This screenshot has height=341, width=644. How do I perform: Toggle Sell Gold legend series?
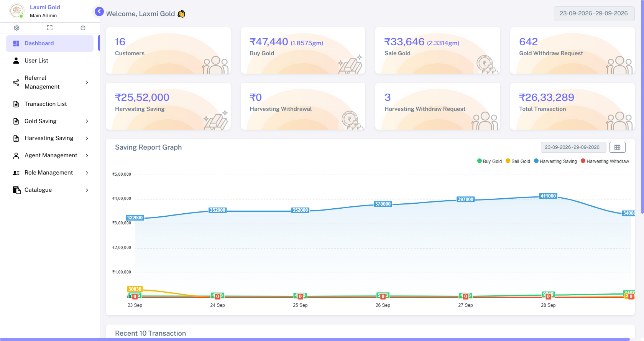518,161
